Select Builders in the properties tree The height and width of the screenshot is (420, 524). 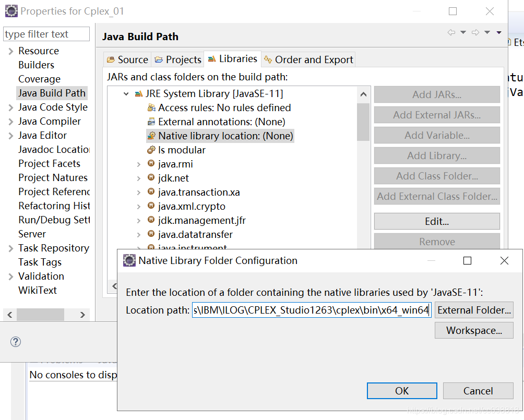click(x=36, y=65)
